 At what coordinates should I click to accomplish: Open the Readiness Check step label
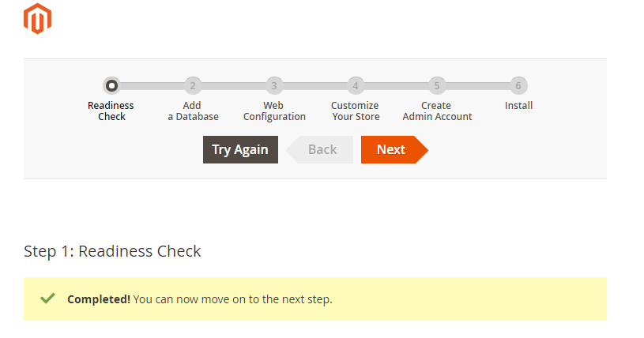coord(111,111)
